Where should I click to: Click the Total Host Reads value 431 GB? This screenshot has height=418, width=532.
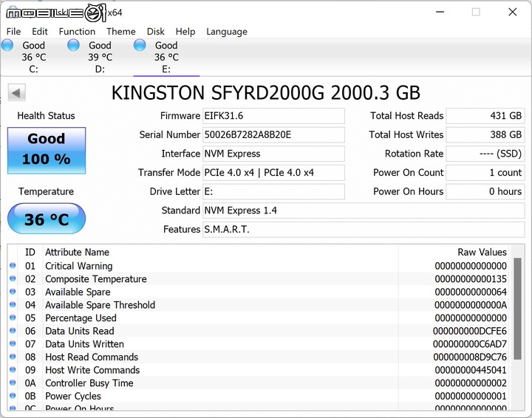485,116
